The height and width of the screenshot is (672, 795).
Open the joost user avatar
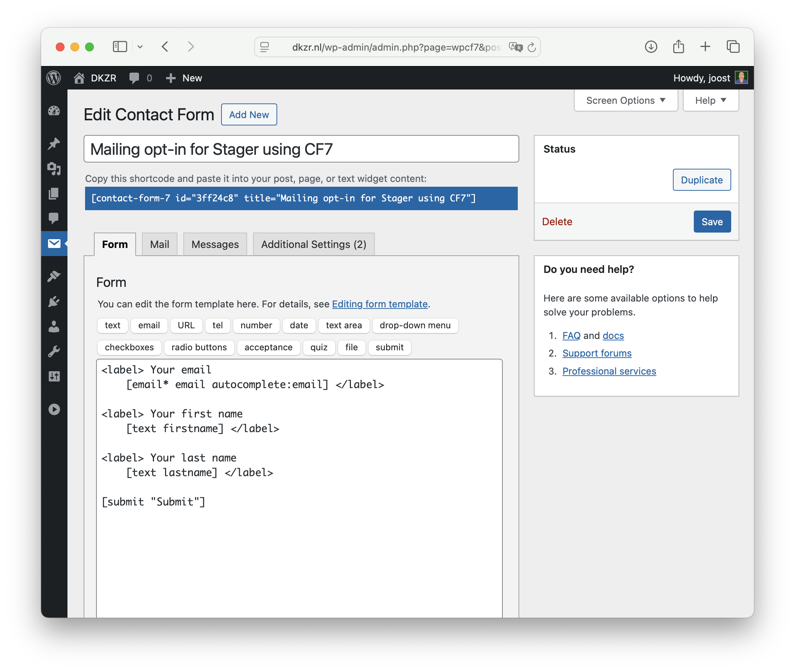coord(741,78)
